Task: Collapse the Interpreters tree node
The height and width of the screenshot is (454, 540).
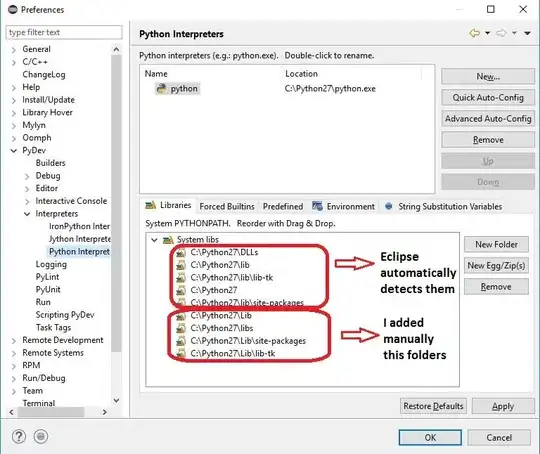Action: click(x=27, y=214)
